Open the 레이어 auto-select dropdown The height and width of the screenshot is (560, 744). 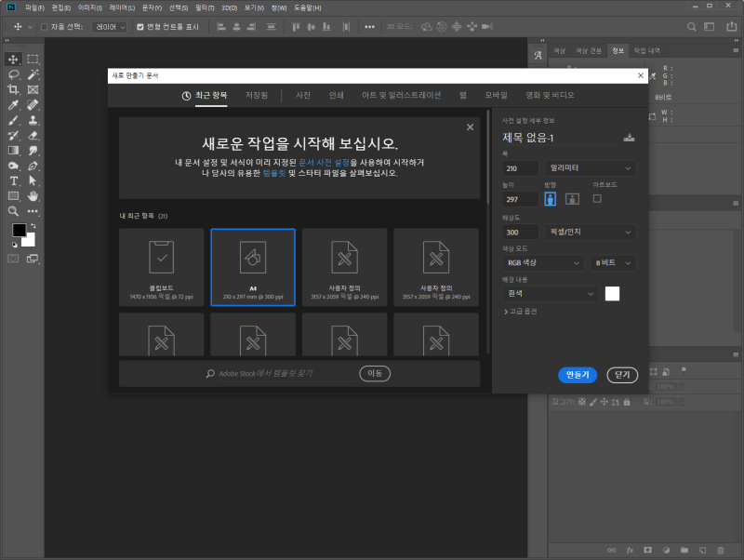pos(110,27)
